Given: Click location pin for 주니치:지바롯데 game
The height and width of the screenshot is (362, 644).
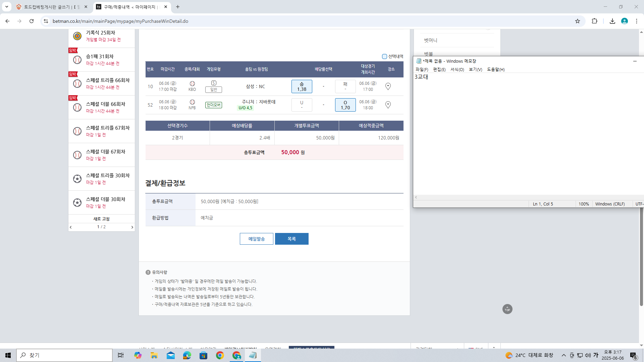Looking at the screenshot, I should (388, 105).
